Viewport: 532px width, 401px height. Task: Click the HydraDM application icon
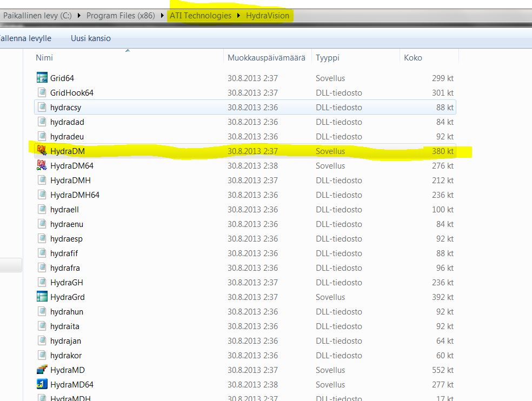click(x=42, y=151)
